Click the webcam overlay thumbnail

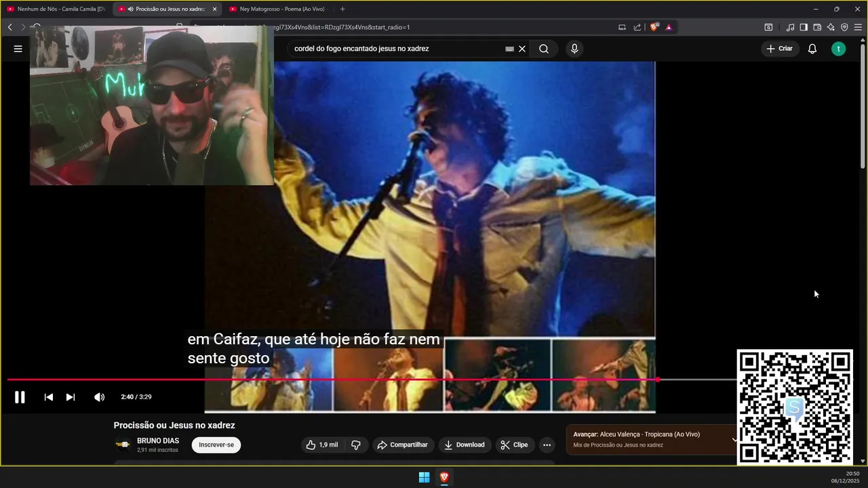151,105
